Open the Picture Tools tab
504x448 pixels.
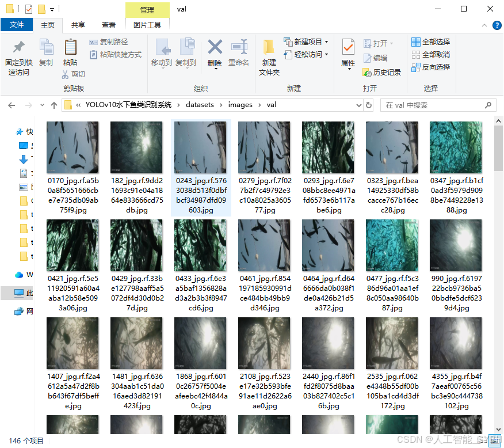tap(147, 25)
